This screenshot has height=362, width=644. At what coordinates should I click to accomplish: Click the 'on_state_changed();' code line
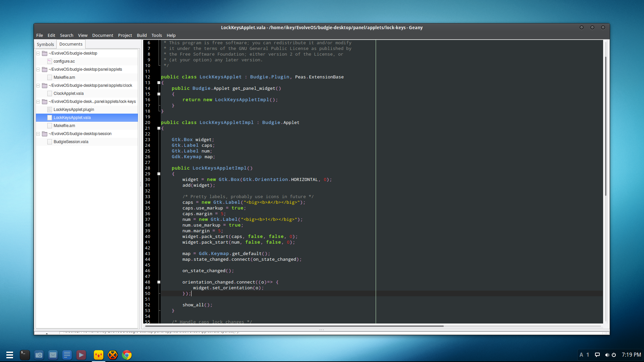click(x=208, y=271)
